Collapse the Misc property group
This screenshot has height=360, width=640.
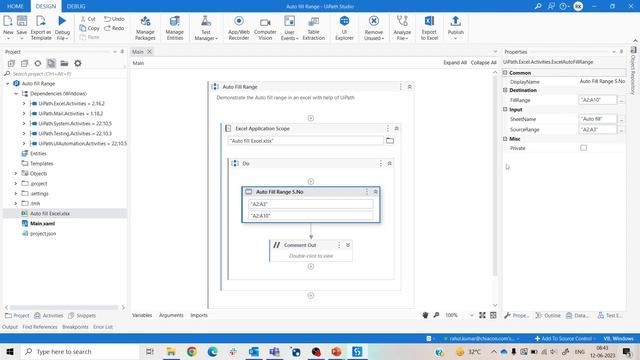click(x=505, y=139)
